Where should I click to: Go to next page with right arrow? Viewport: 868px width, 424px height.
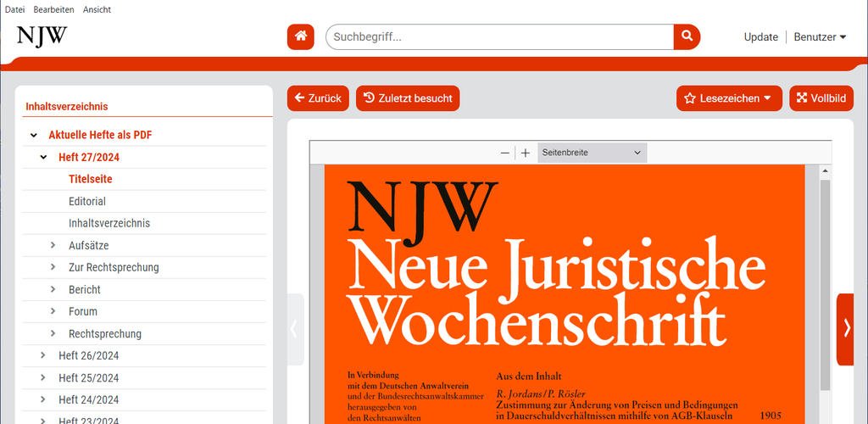coord(846,329)
